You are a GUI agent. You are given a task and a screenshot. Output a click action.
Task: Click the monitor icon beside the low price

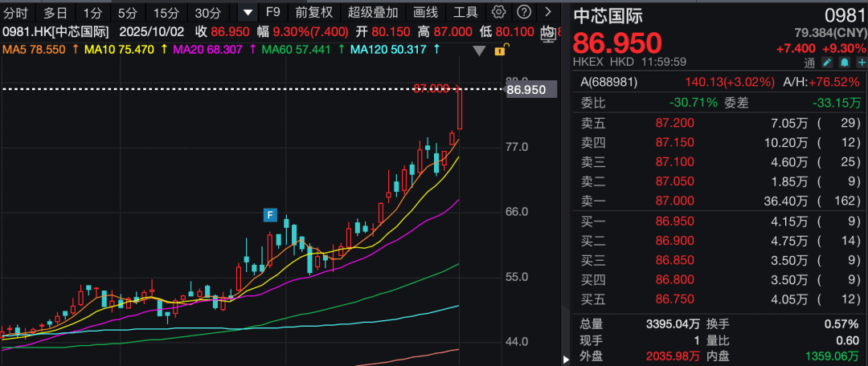point(548,32)
